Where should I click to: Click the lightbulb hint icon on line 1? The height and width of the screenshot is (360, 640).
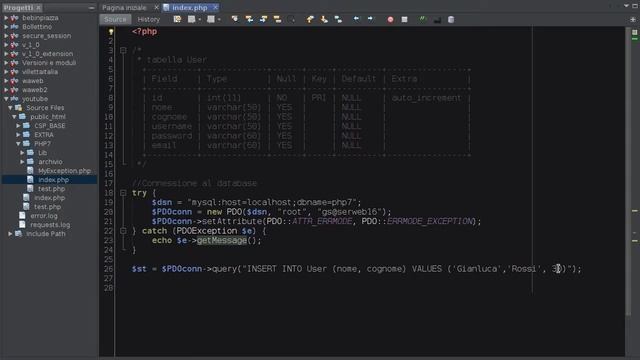pos(111,32)
